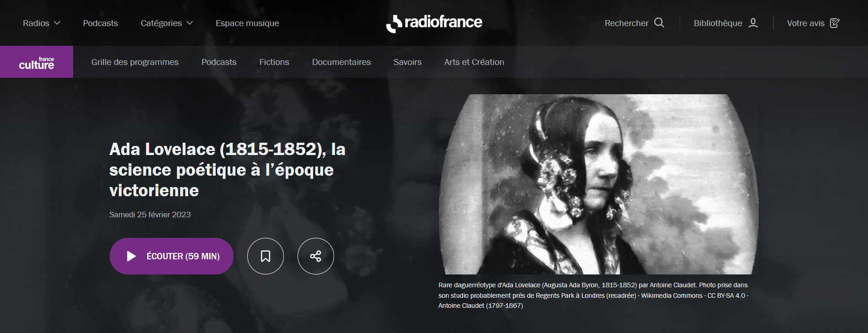
Task: Go to the Savoirs section
Action: [408, 62]
